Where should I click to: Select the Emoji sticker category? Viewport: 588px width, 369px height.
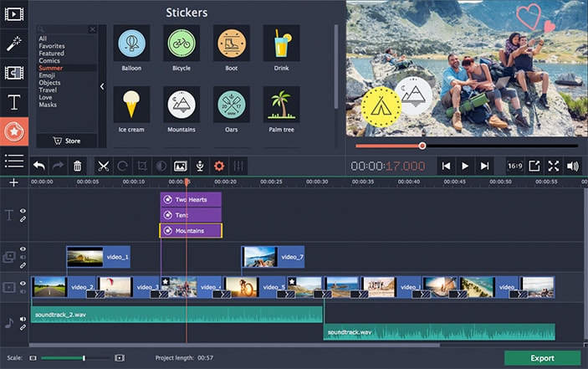[47, 75]
